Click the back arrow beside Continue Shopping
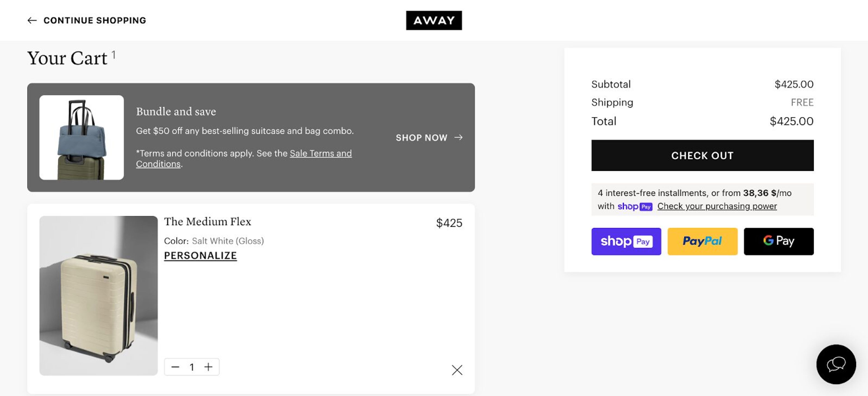The height and width of the screenshot is (396, 868). pyautogui.click(x=32, y=21)
